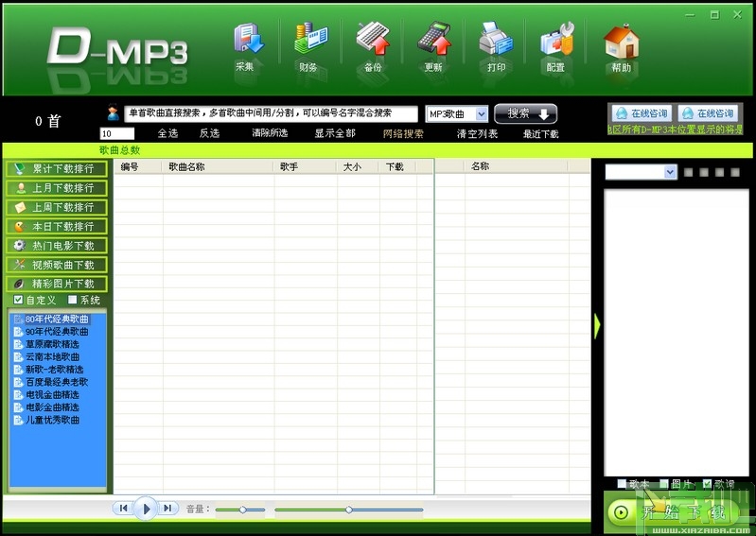Select 电影金曲精选 playlist

coord(52,406)
